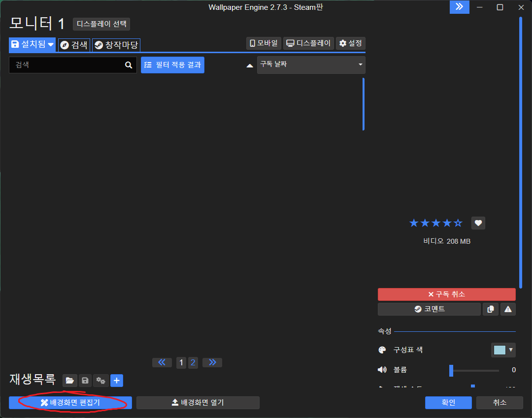Image resolution: width=532 pixels, height=418 pixels.
Task: Click the palette icon beside 구성표 색
Action: pos(382,350)
